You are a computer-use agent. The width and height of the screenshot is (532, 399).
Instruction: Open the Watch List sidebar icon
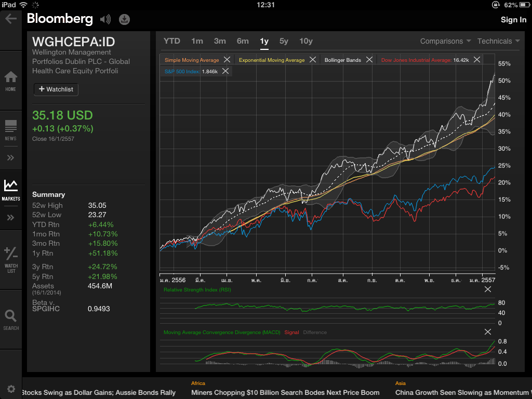click(11, 260)
